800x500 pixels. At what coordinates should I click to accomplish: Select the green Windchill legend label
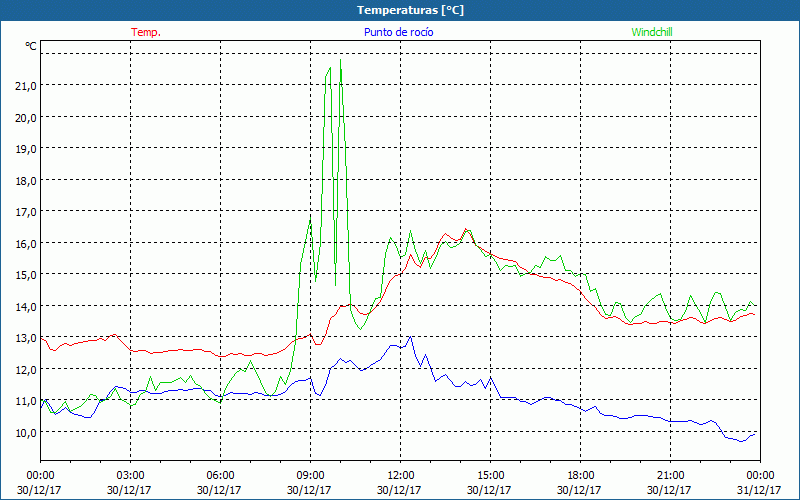[652, 32]
